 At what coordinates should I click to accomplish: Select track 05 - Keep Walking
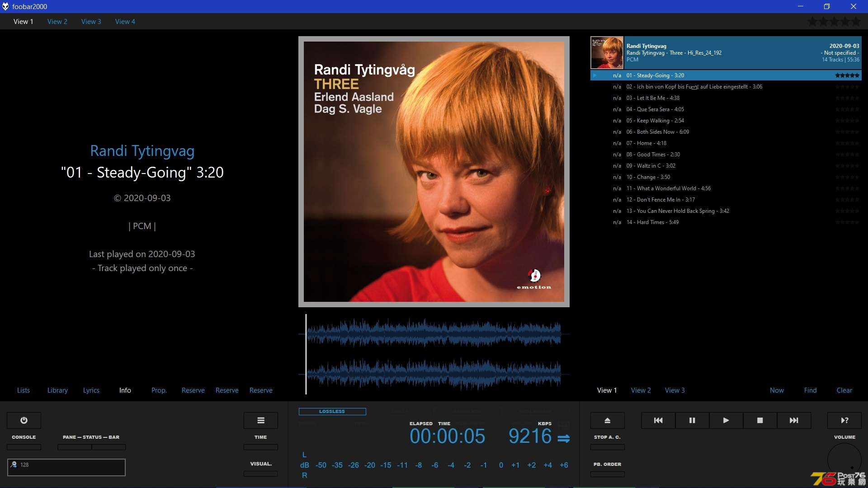726,121
